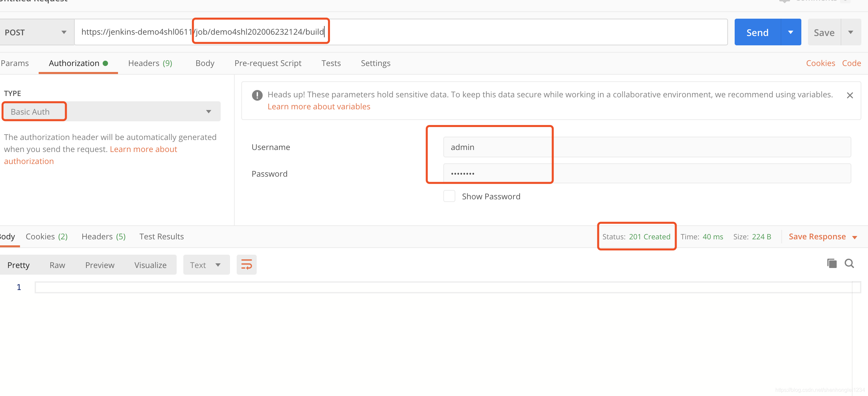Image resolution: width=868 pixels, height=396 pixels.
Task: Click the copy response body icon
Action: click(831, 263)
